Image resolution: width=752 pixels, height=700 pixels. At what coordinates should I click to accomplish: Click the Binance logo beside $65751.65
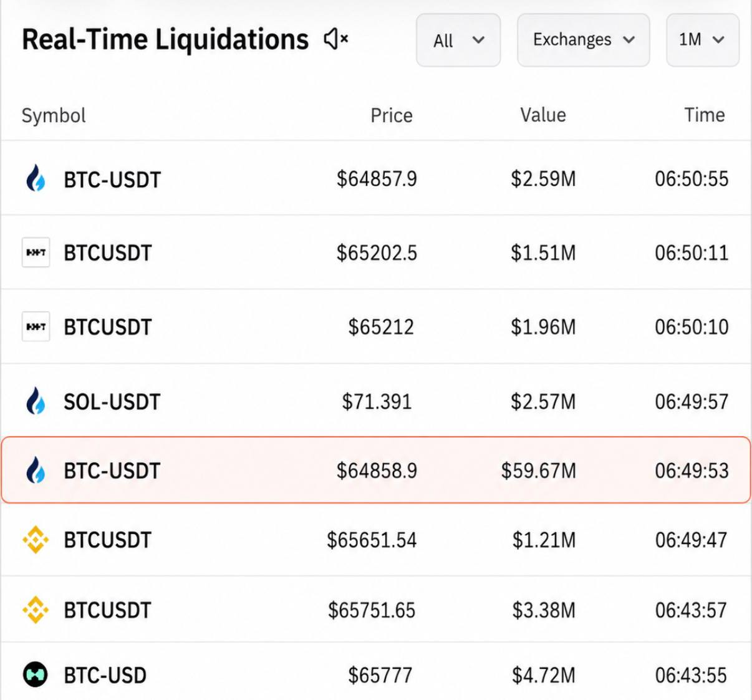(36, 610)
